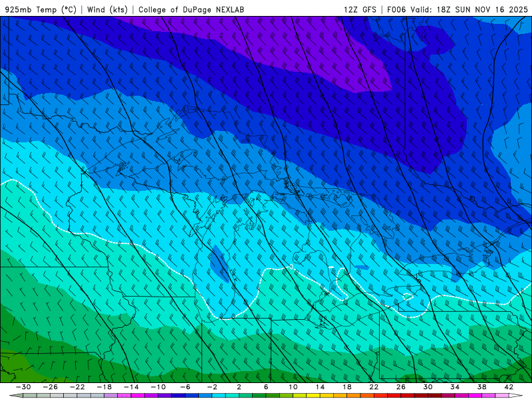Click the "College of DuPage NEXLAB" label

click(x=191, y=9)
